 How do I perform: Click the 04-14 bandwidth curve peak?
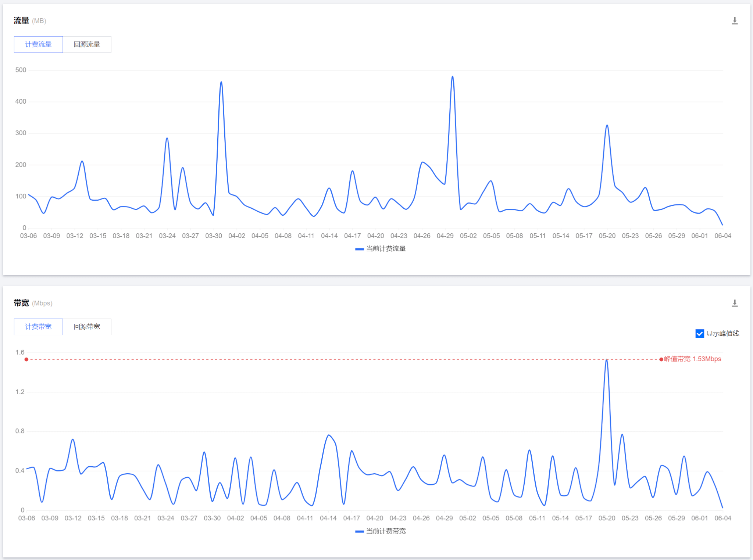329,435
